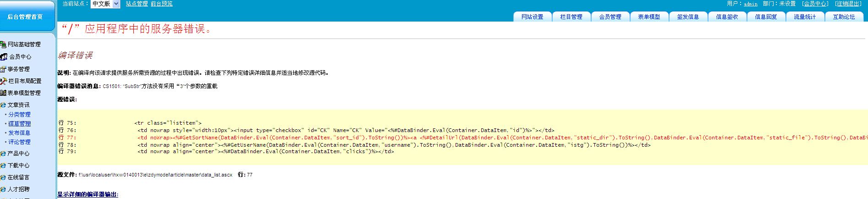The image size is (868, 199).
Task: Click the 会员中心 sidebar icon
Action: point(4,57)
